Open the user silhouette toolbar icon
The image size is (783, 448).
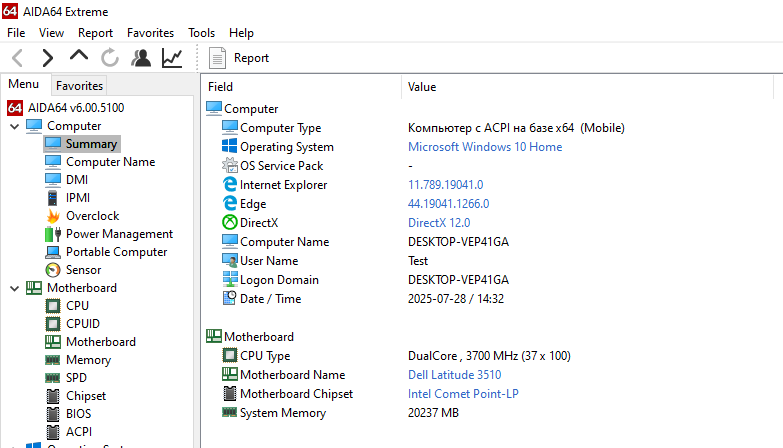pos(141,58)
